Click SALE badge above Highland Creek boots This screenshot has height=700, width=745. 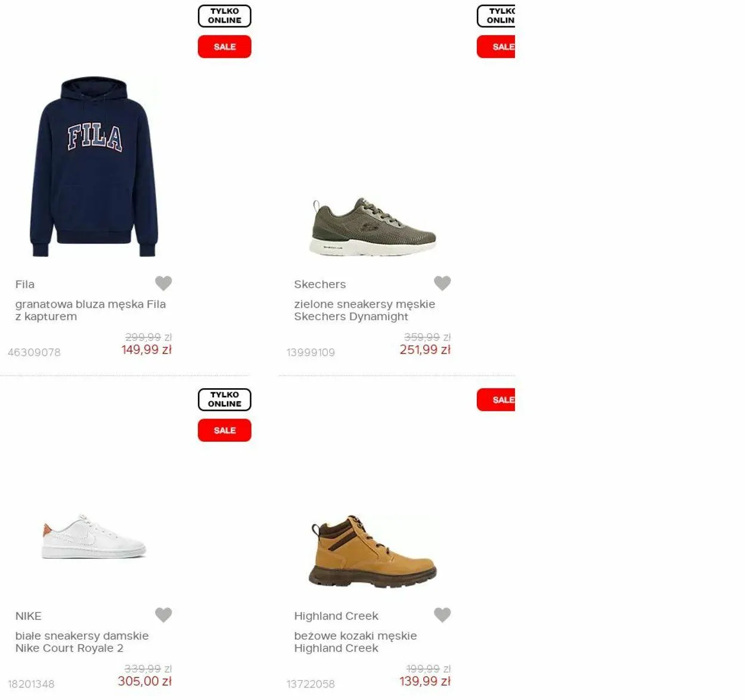tap(496, 399)
